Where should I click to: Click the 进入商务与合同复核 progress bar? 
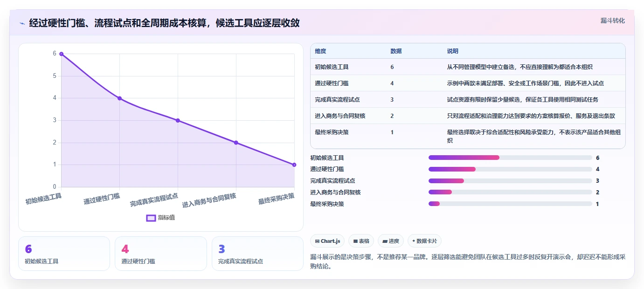[x=510, y=192]
